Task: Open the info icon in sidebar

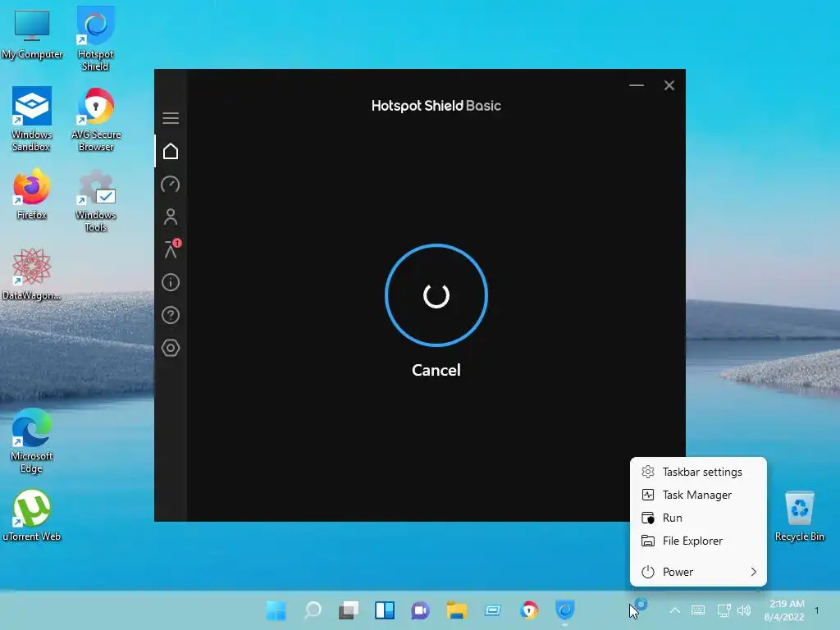Action: click(171, 282)
